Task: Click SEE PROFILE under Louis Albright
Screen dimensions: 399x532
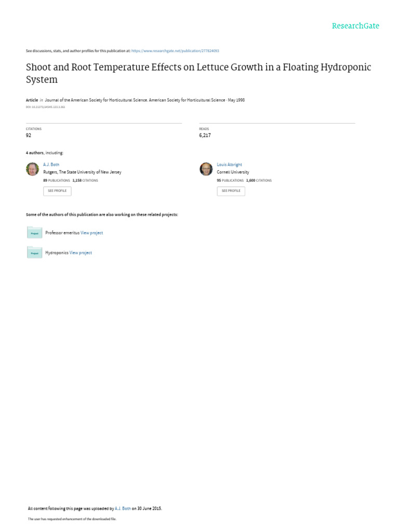Action: tap(231, 191)
